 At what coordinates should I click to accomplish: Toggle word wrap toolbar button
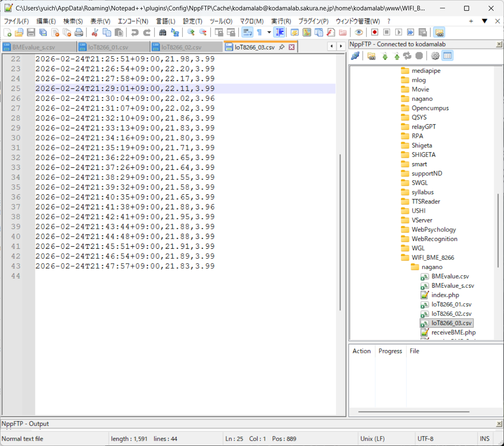click(247, 32)
